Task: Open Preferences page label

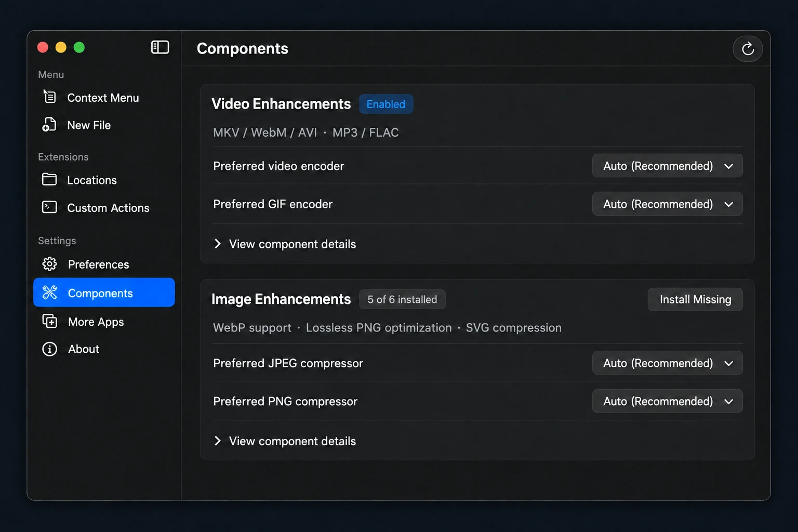Action: (x=98, y=264)
